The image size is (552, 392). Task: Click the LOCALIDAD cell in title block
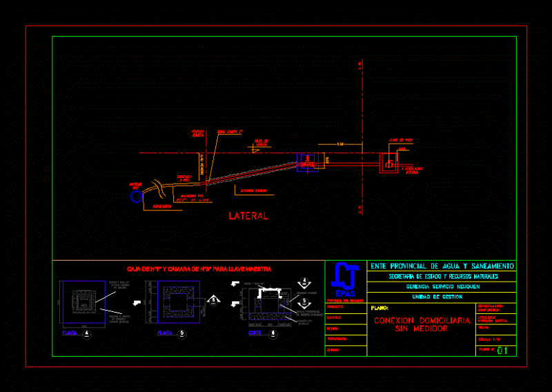point(496,319)
